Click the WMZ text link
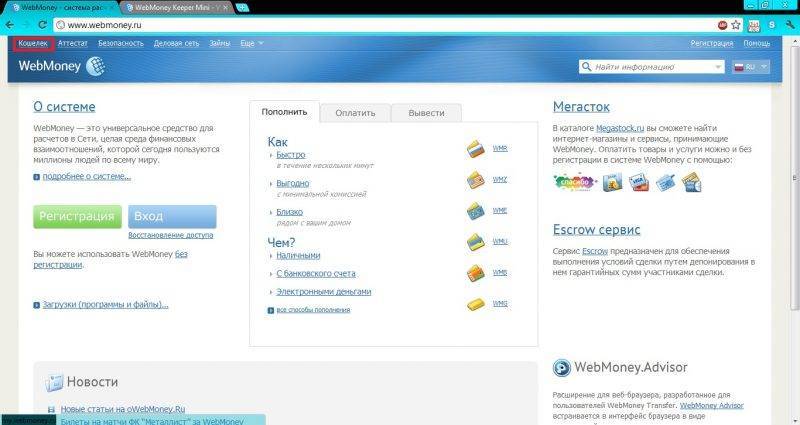The width and height of the screenshot is (800, 425). [500, 180]
